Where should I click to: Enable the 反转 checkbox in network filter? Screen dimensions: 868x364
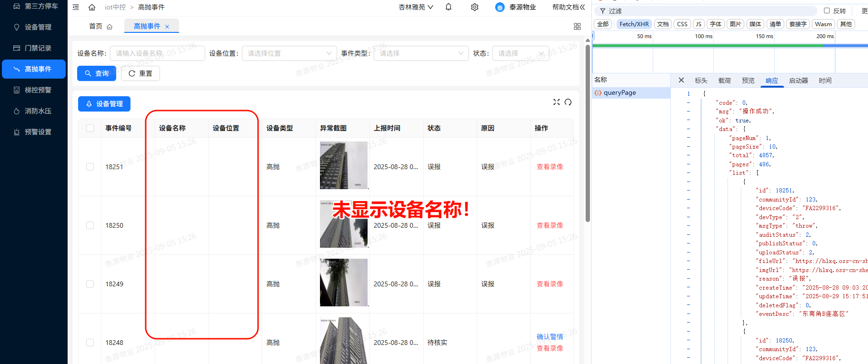827,10
